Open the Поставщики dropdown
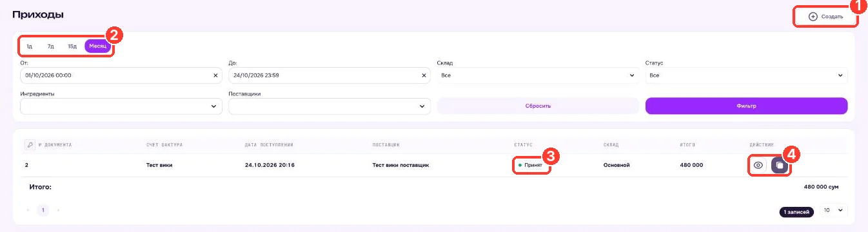 pyautogui.click(x=330, y=106)
